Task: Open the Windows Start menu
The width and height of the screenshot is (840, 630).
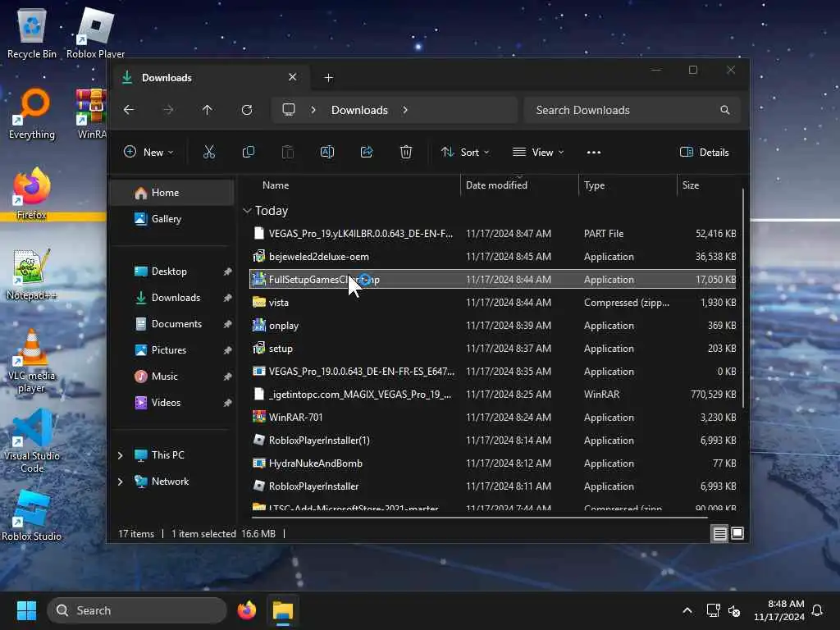Action: [26, 610]
